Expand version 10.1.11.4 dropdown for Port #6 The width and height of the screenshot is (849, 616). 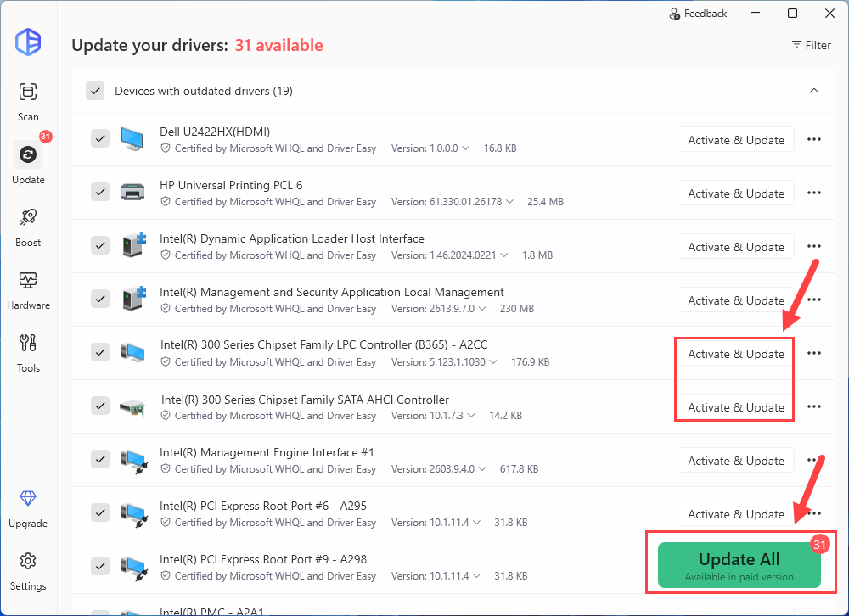click(x=476, y=523)
